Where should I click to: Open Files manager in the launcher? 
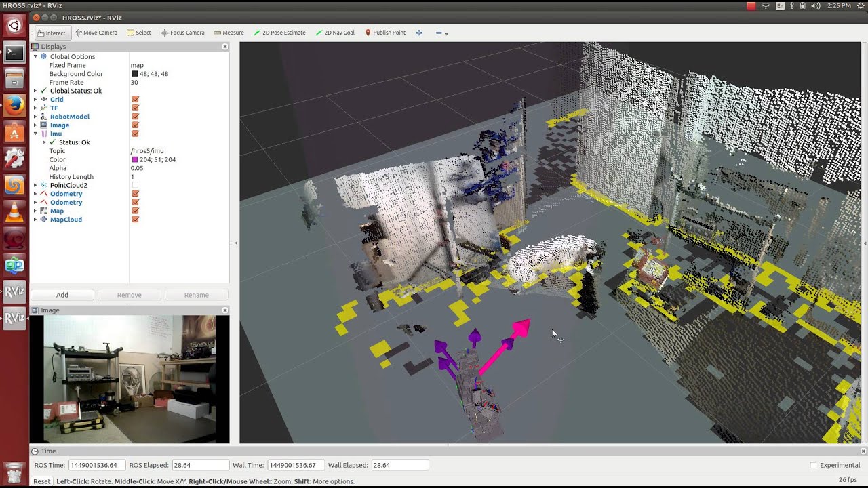[x=14, y=79]
